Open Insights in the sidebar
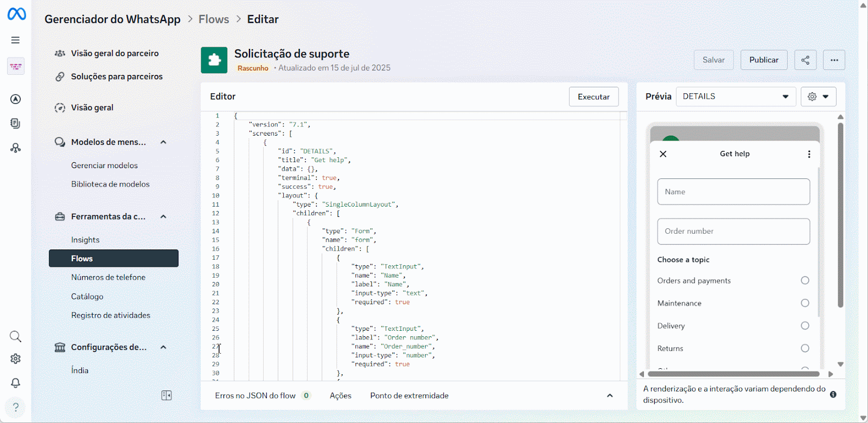The height and width of the screenshot is (423, 868). click(x=85, y=240)
